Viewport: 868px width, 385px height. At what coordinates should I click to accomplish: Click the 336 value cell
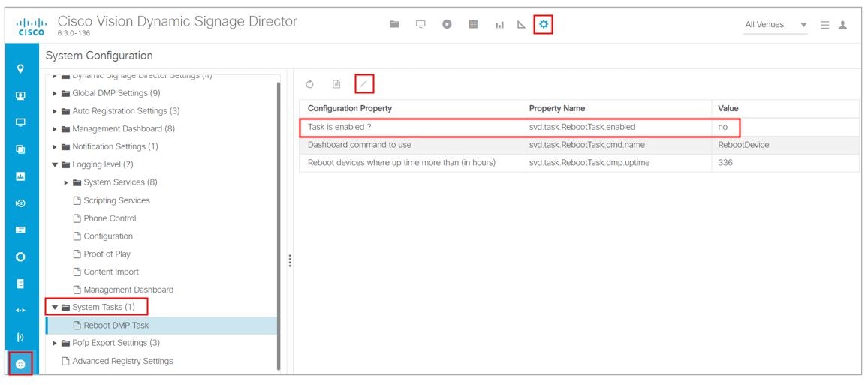pyautogui.click(x=785, y=163)
